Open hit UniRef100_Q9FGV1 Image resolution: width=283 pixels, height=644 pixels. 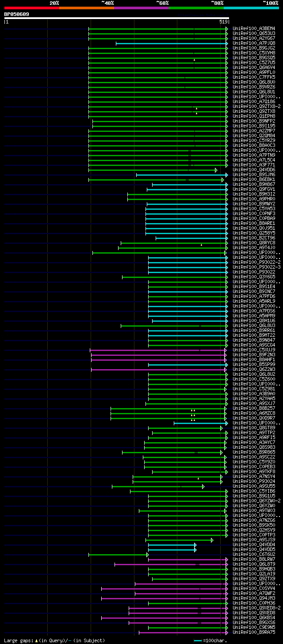pos(254,189)
